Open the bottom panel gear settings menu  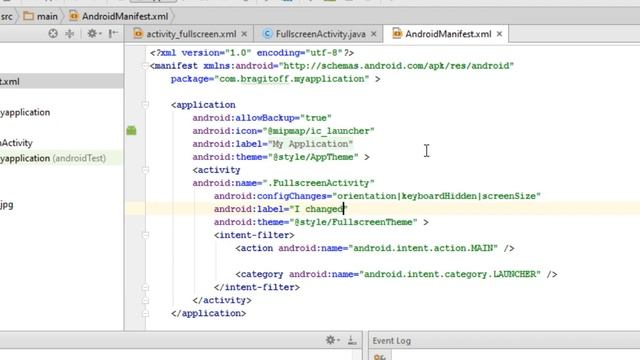click(x=332, y=340)
